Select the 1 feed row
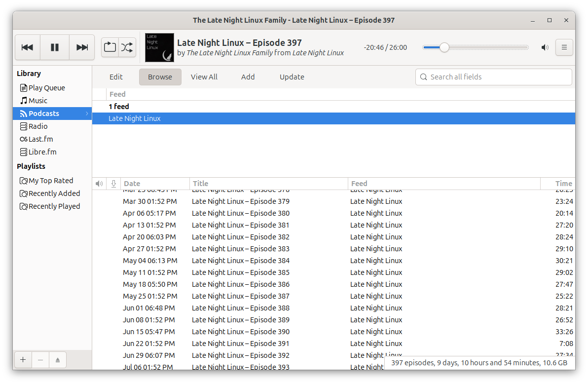 (334, 107)
